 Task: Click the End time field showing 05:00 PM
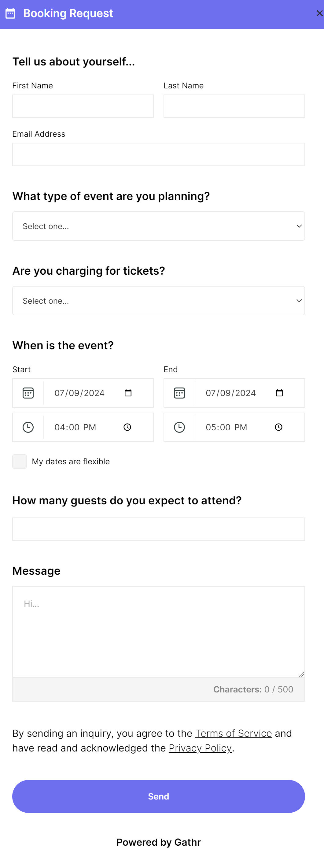click(226, 427)
